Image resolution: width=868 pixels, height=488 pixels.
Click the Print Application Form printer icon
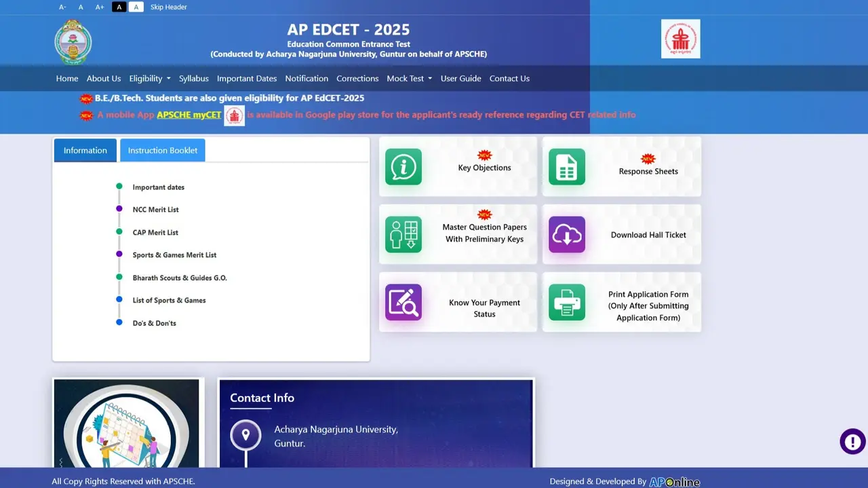[567, 302]
